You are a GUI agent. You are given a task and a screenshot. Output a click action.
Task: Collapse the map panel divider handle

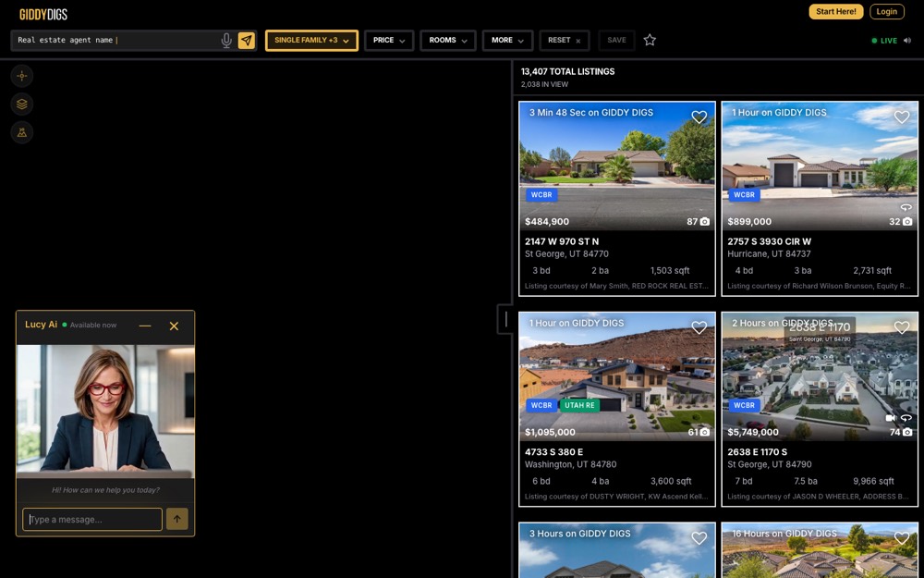click(x=505, y=319)
